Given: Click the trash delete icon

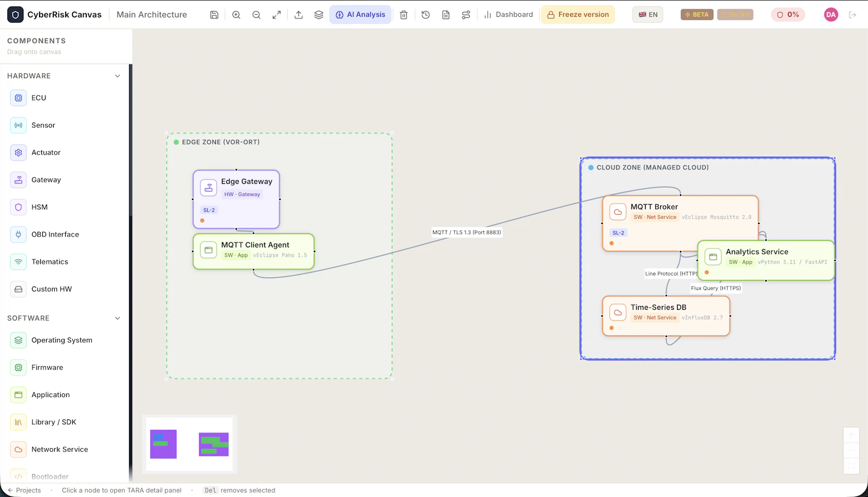Looking at the screenshot, I should [404, 15].
